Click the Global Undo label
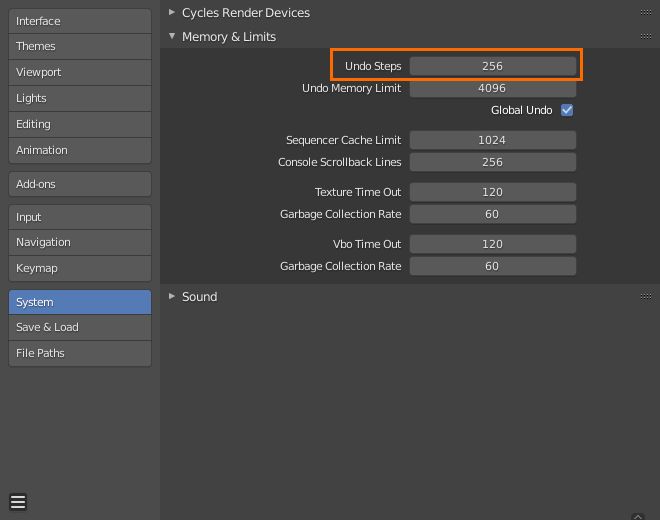 (x=522, y=110)
